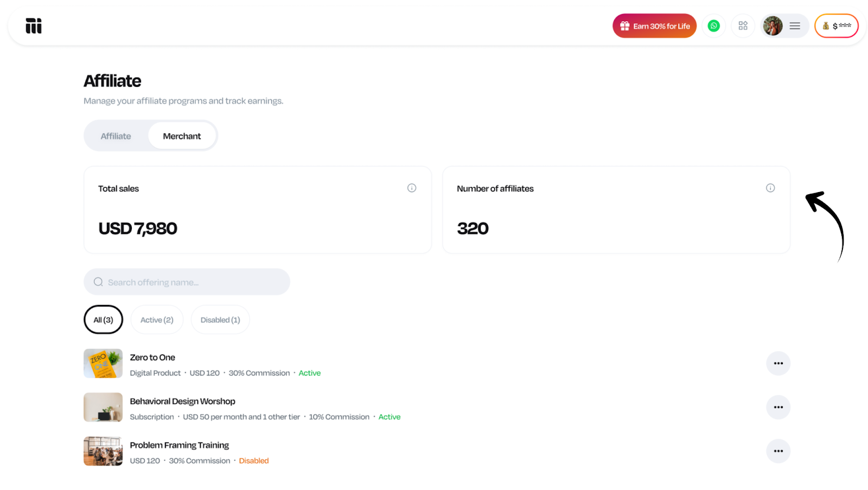The width and height of the screenshot is (868, 490).
Task: Click search magnifier icon
Action: click(x=98, y=282)
